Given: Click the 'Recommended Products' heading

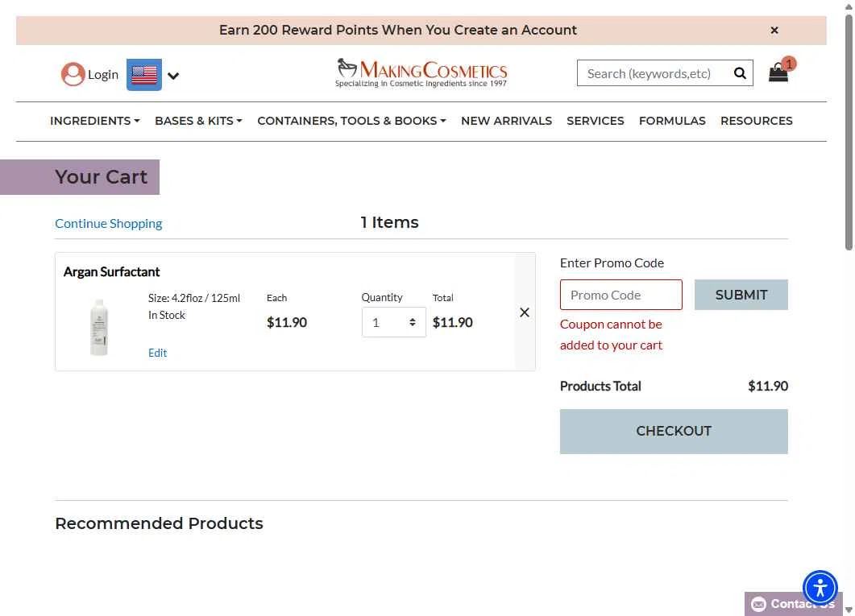Looking at the screenshot, I should [160, 523].
